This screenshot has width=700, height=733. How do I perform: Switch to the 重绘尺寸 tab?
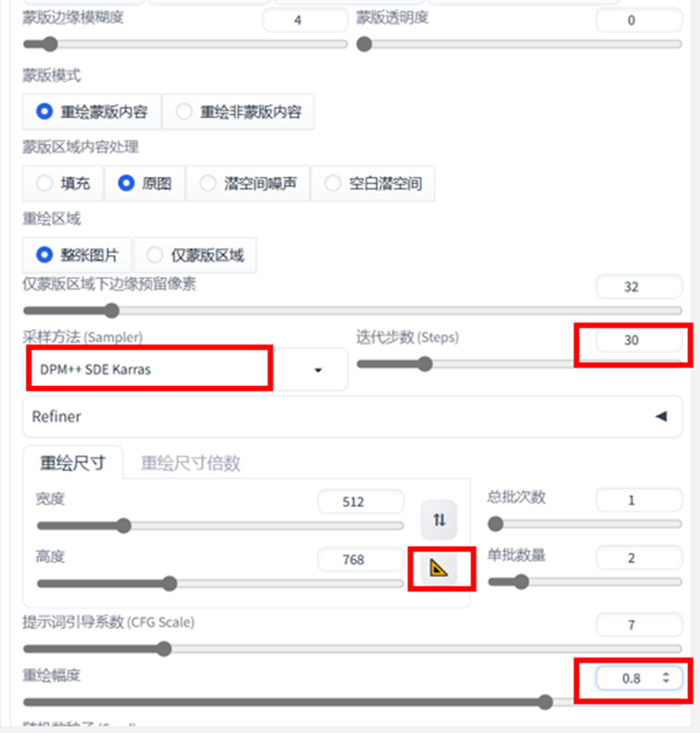[73, 463]
